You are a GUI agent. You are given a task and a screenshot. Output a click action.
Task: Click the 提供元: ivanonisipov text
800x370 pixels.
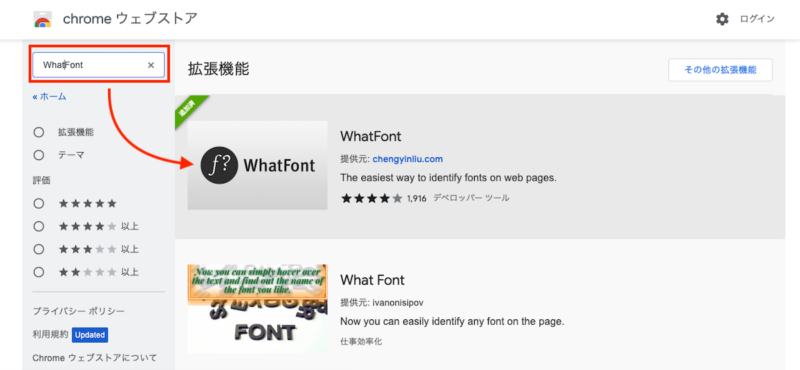pyautogui.click(x=382, y=303)
